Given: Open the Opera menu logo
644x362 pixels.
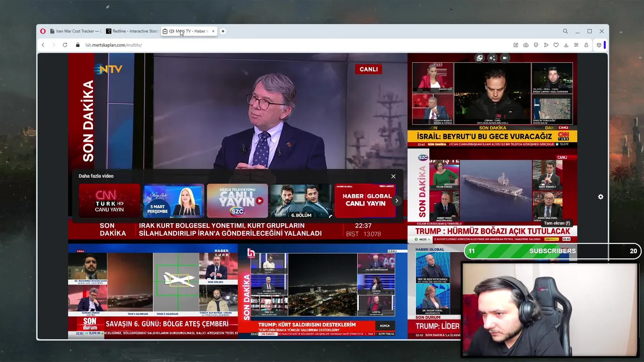Looking at the screenshot, I should pos(43,31).
